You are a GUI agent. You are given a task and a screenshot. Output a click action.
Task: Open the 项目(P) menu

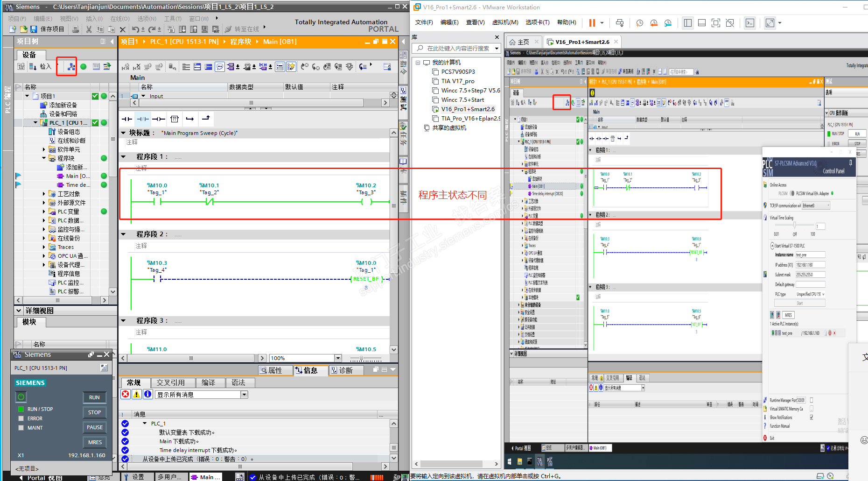[17, 19]
